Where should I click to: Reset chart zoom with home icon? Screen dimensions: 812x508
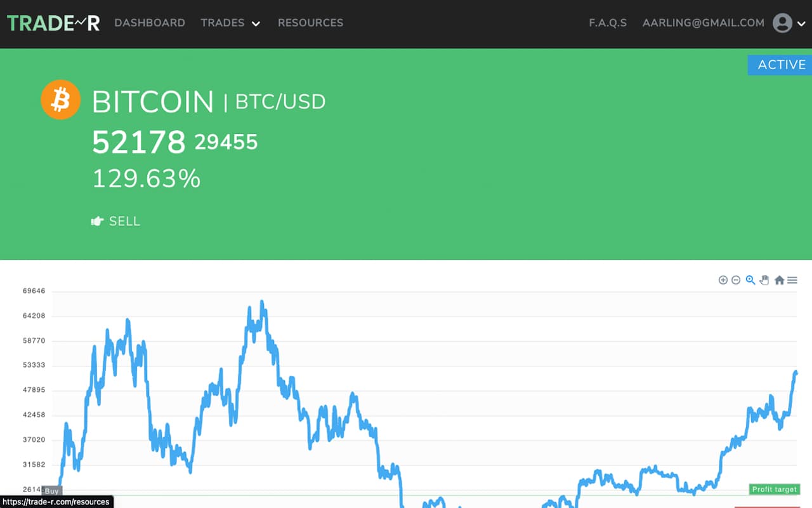tap(779, 280)
